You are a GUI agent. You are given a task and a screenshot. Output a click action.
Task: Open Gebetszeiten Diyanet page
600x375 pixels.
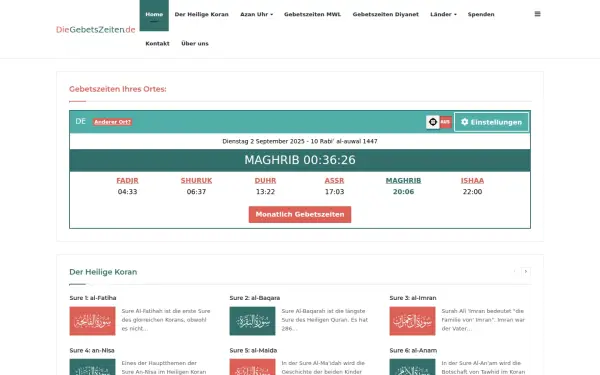[x=385, y=14]
